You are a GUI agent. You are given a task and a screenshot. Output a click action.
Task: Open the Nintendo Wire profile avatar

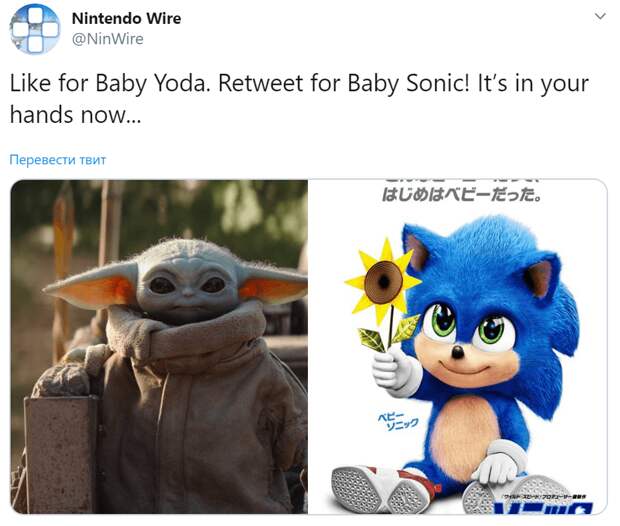coord(35,29)
